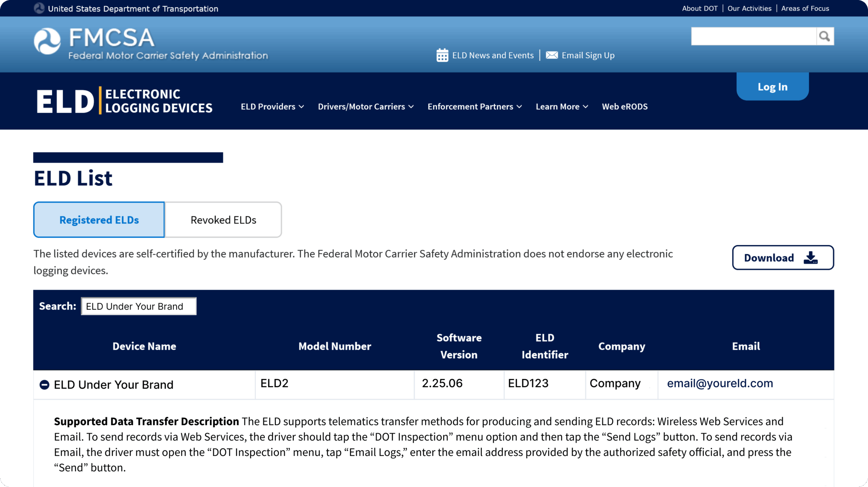This screenshot has width=868, height=487.
Task: Click the ELD list Search field
Action: [139, 306]
